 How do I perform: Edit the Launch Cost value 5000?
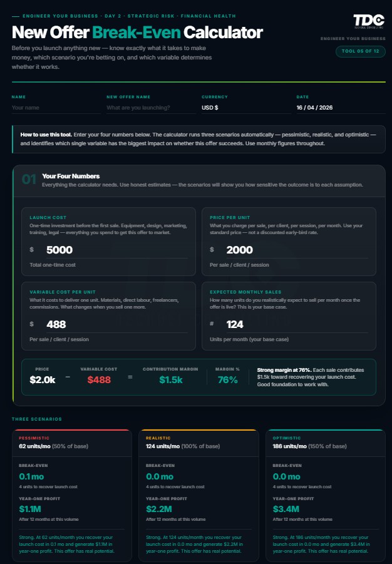[x=116, y=250]
